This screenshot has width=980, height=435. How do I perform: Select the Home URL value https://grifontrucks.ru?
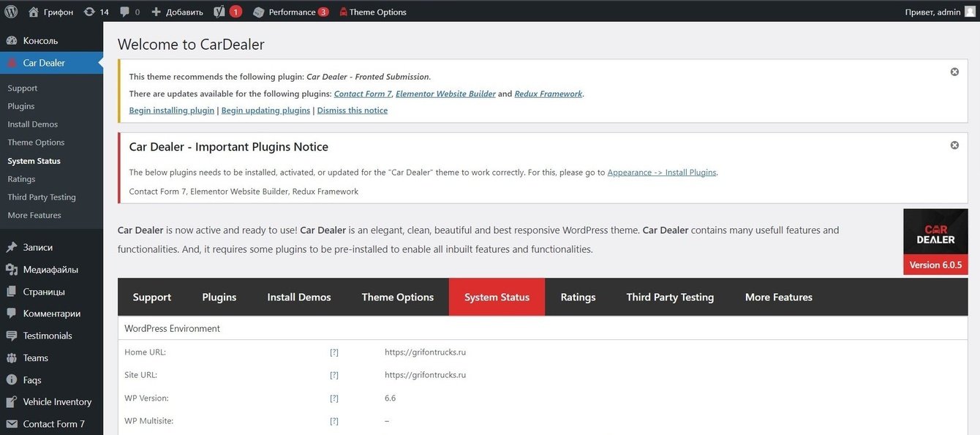[426, 352]
